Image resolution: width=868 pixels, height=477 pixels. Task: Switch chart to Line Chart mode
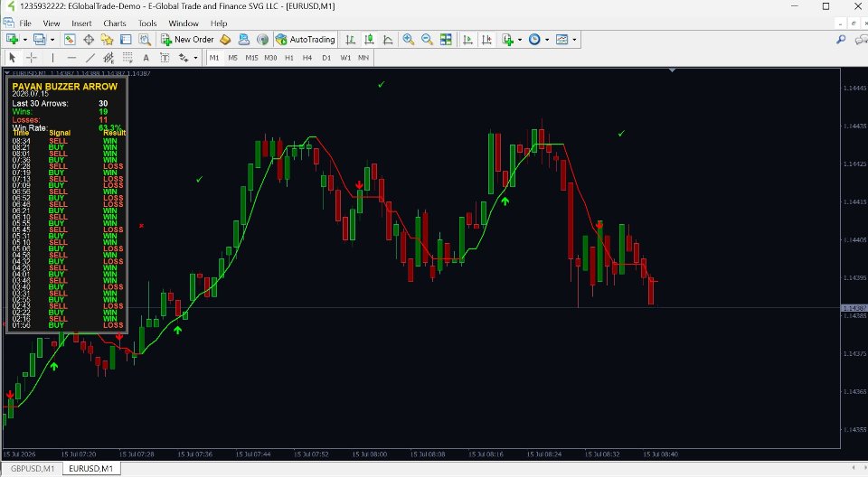pyautogui.click(x=388, y=39)
